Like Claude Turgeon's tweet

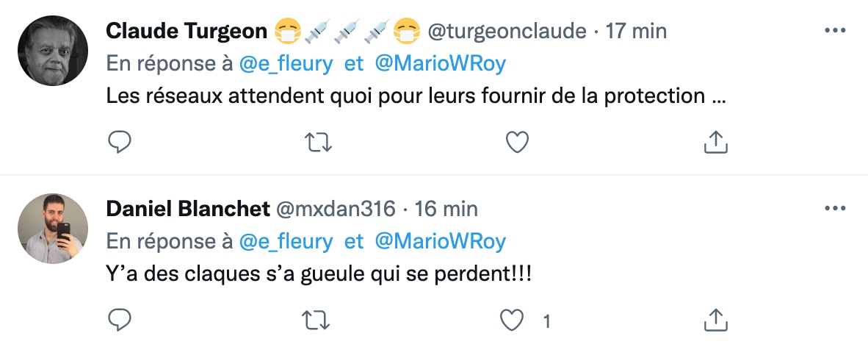point(518,143)
